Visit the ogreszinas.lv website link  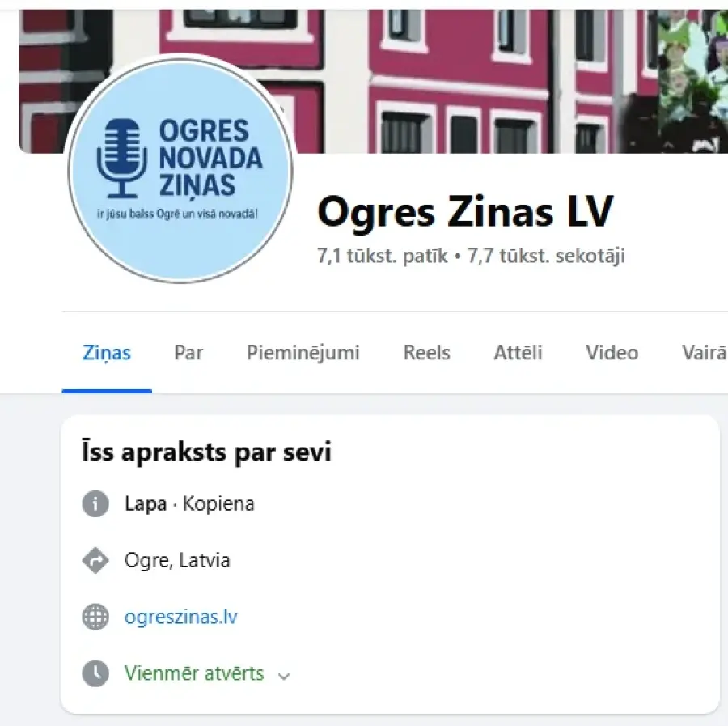[x=181, y=617]
